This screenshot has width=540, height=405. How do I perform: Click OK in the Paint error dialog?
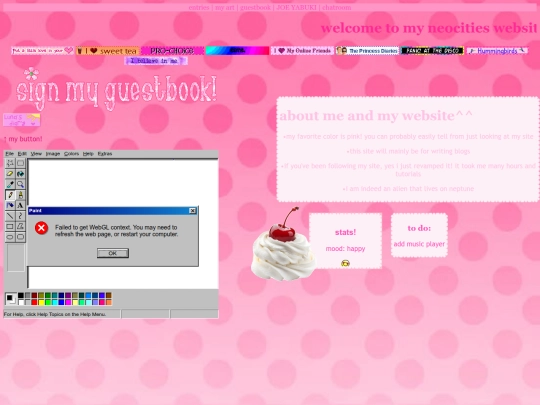coord(113,253)
